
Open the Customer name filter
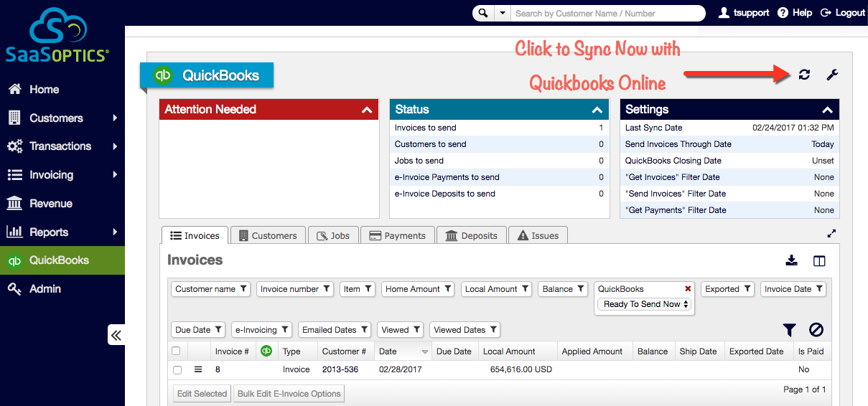(211, 289)
